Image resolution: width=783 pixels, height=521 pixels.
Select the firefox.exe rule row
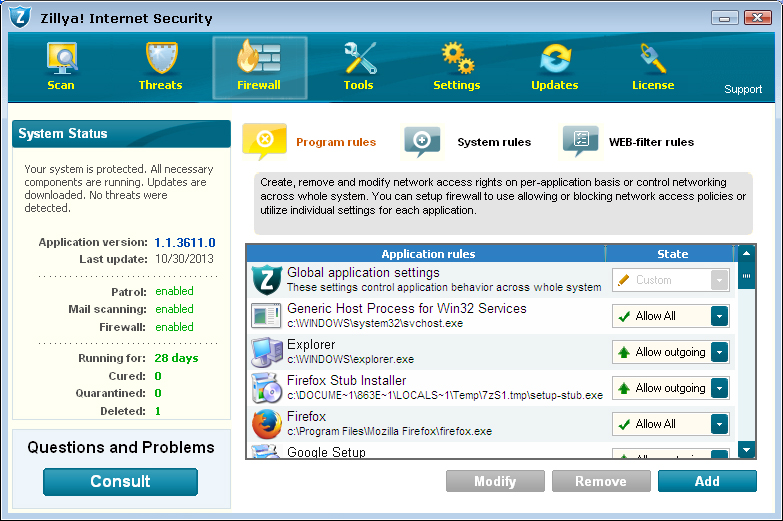point(491,424)
